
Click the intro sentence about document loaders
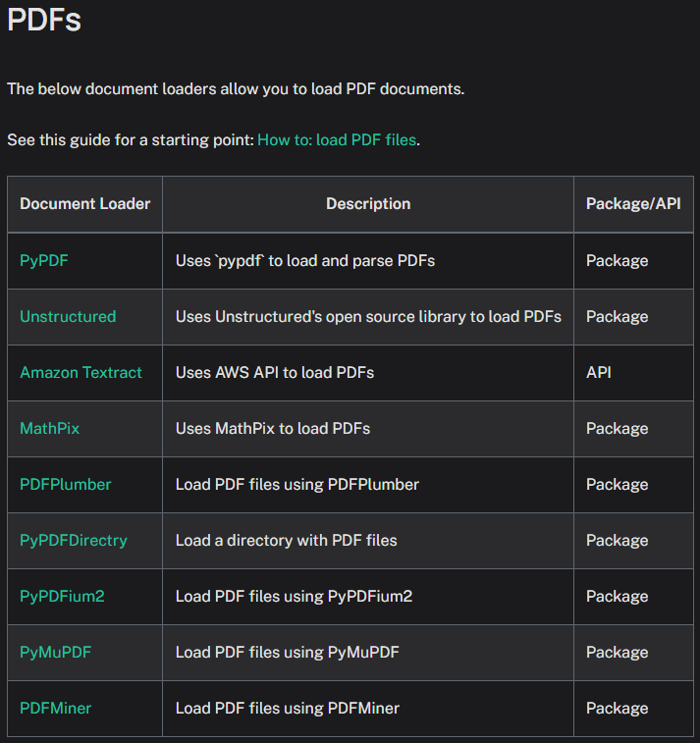(x=236, y=88)
